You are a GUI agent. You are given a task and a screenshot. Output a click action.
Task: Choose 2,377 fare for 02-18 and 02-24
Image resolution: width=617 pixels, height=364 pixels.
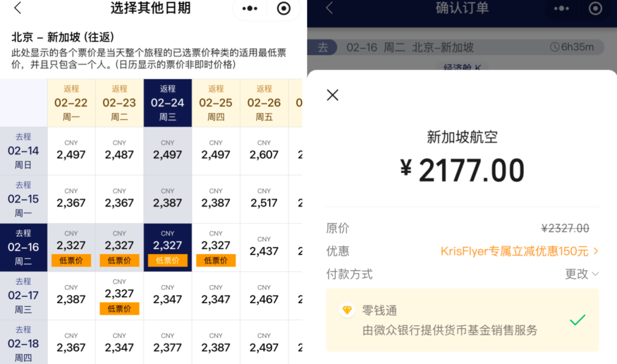(167, 342)
